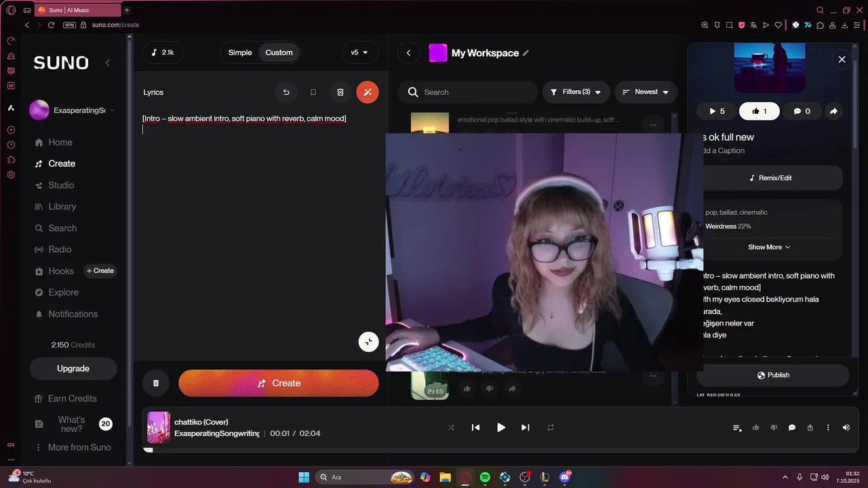Open Earn Credits link
Viewport: 868px width, 488px height.
pyautogui.click(x=66, y=399)
